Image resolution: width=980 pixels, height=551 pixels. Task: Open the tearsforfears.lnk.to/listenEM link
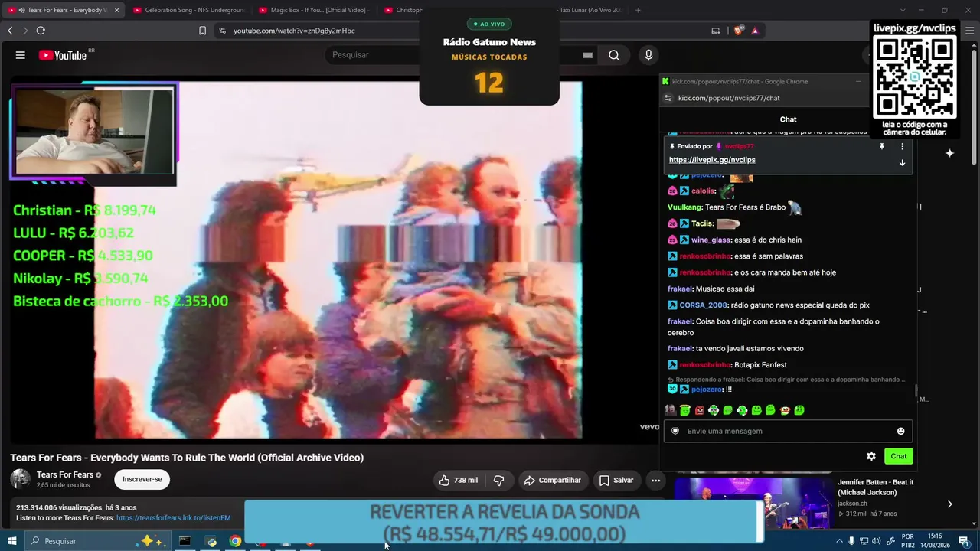173,518
